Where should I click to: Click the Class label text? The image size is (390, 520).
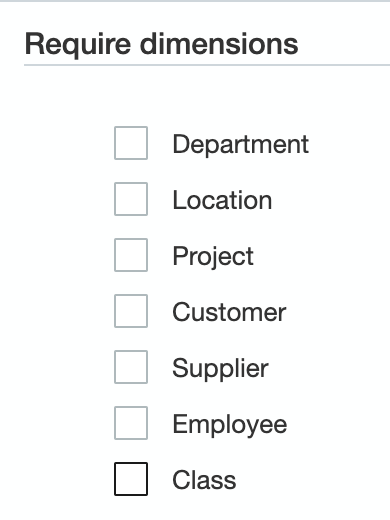point(204,480)
